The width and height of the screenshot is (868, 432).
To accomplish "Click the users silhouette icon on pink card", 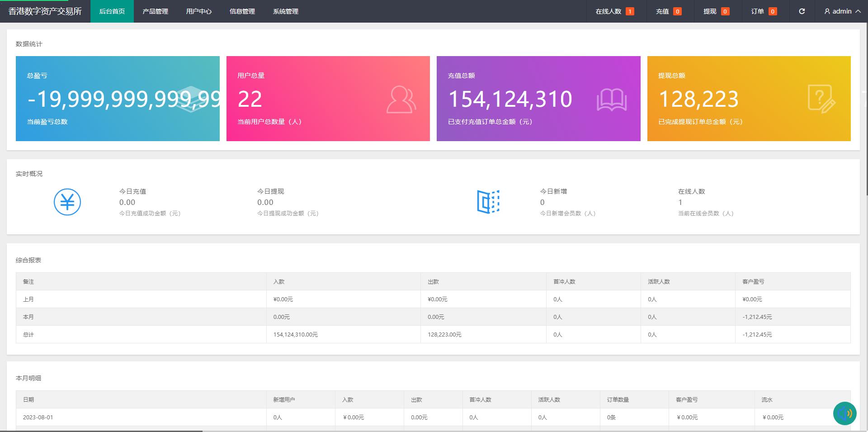I will click(x=401, y=100).
